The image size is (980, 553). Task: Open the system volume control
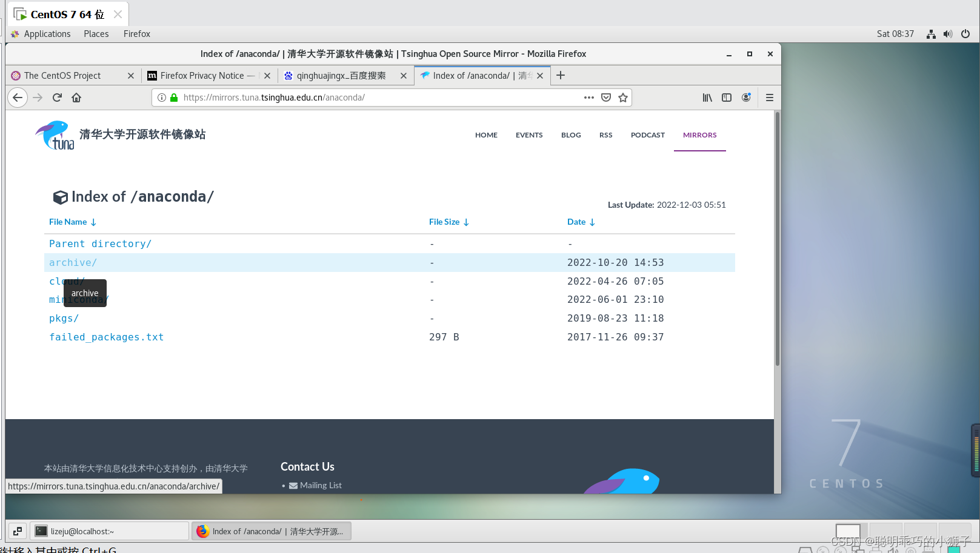(x=947, y=34)
